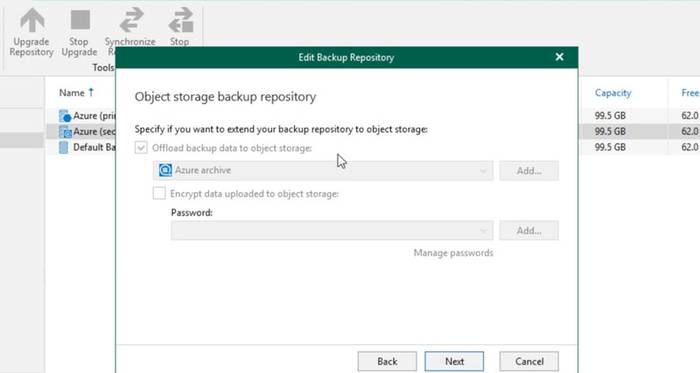The width and height of the screenshot is (700, 373).
Task: Click 99.5 GB capacity in first row
Action: pos(610,116)
